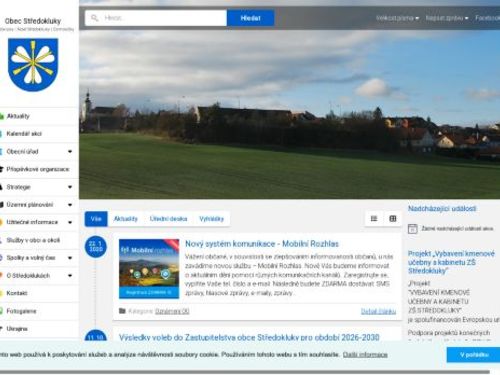Click the Kontakt sidebar icon

click(x=2, y=293)
